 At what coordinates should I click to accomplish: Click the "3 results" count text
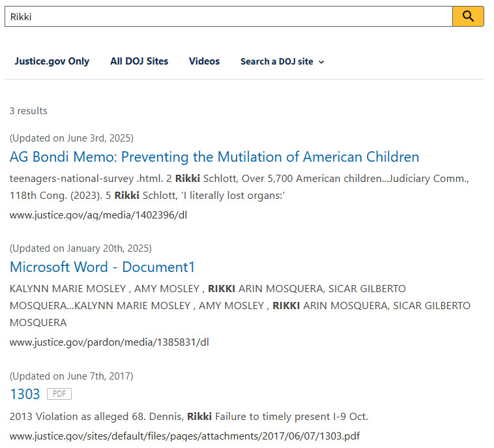pyautogui.click(x=29, y=111)
